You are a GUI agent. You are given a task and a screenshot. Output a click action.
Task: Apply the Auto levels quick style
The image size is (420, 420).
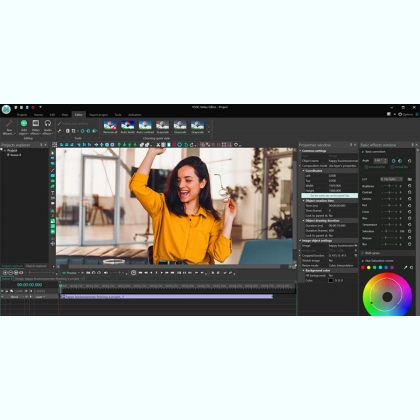127,127
